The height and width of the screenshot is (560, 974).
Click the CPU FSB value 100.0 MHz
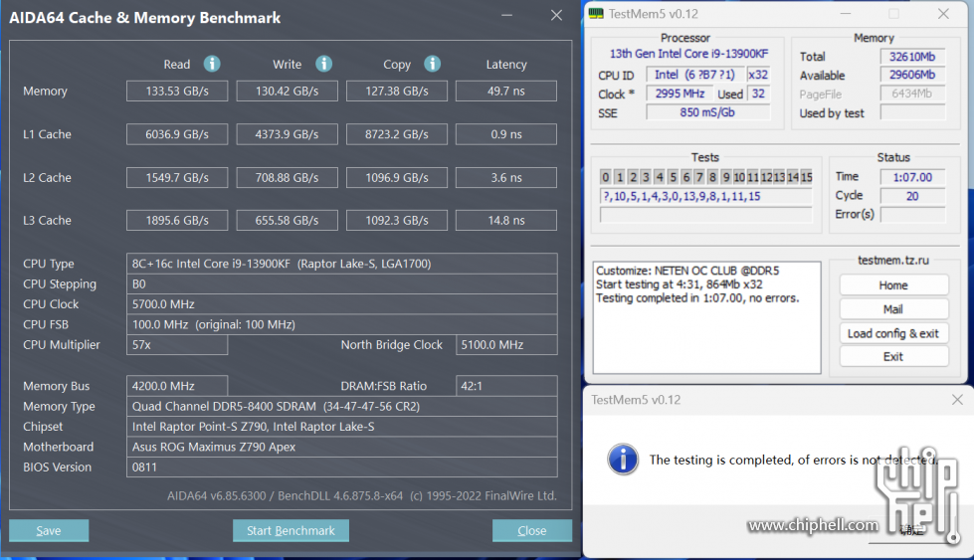pos(341,324)
